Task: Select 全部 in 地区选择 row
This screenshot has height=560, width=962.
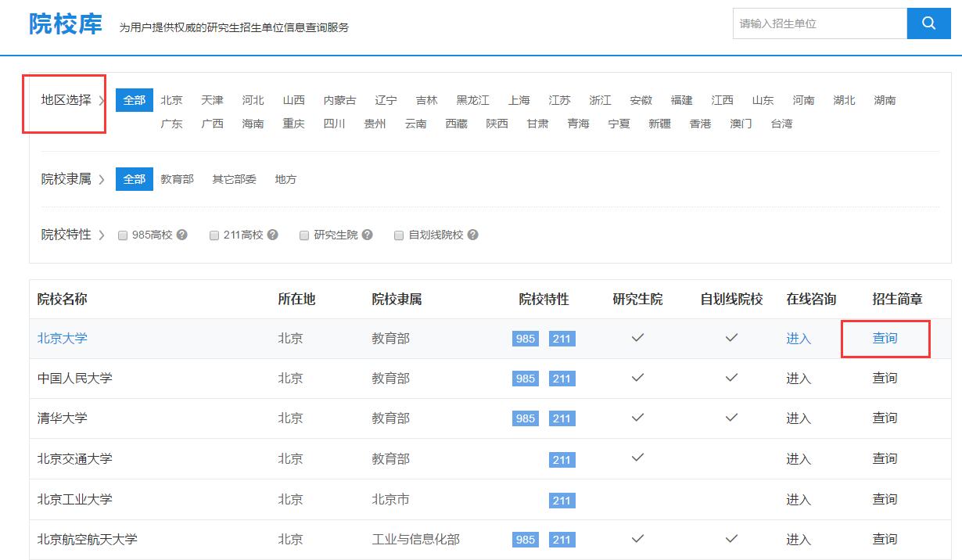Action: pos(135,100)
